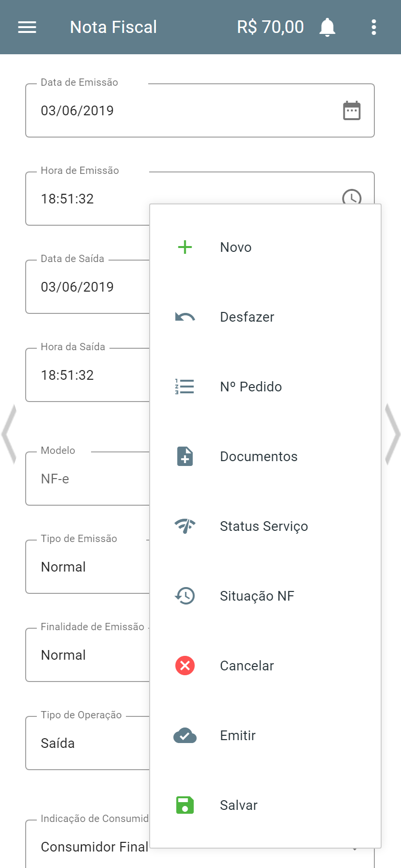Open calendar picker for Data de Emissão
The width and height of the screenshot is (401, 868).
pyautogui.click(x=352, y=111)
